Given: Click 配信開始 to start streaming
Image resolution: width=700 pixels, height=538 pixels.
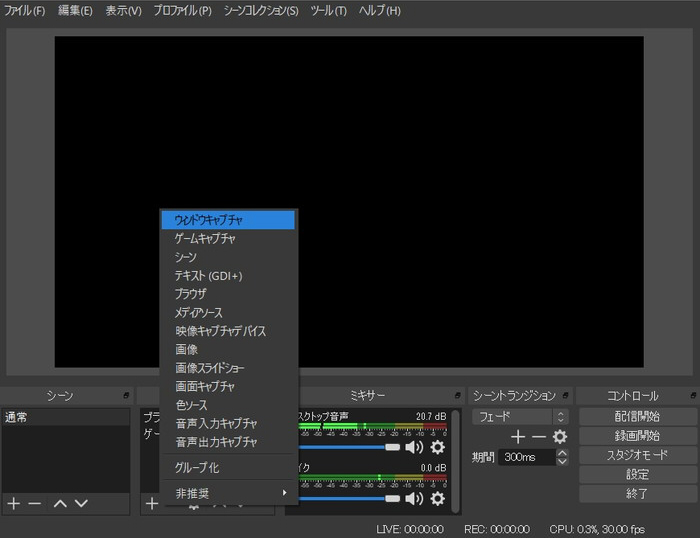Looking at the screenshot, I should click(x=638, y=417).
